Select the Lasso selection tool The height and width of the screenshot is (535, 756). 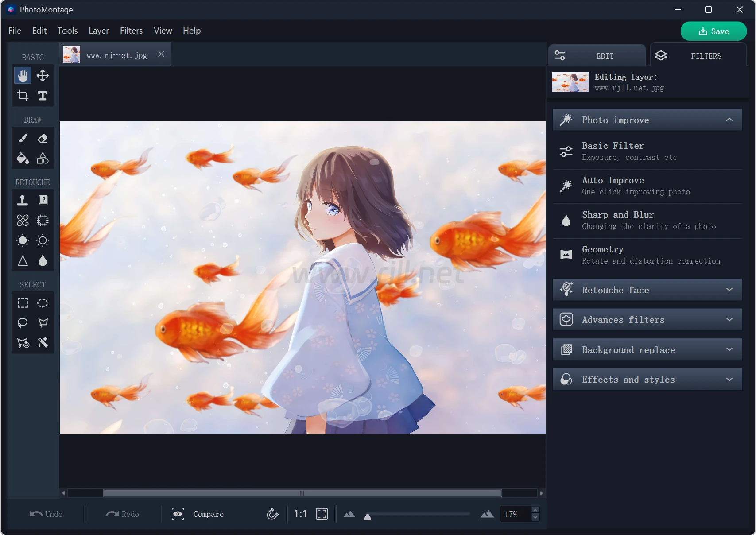point(23,322)
